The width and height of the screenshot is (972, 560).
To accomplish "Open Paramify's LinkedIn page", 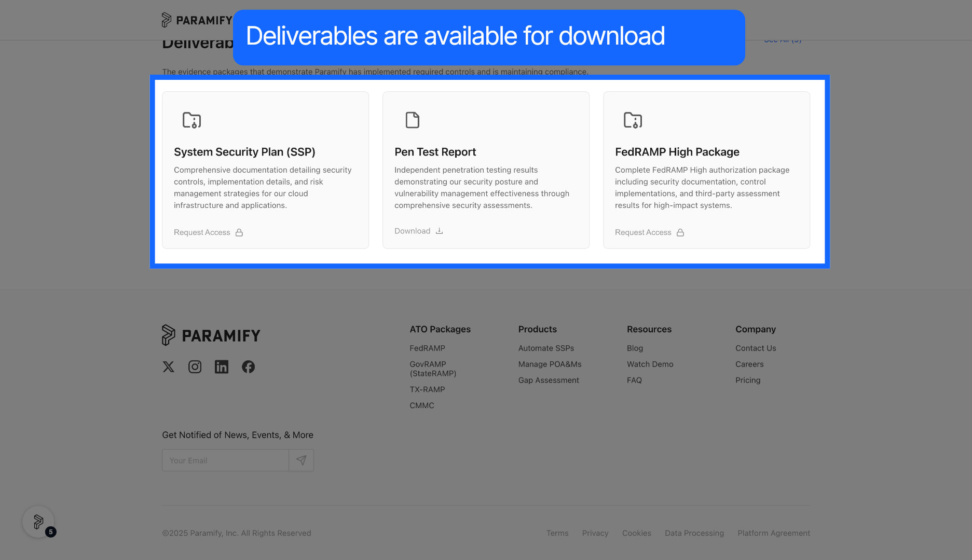I will pyautogui.click(x=222, y=367).
